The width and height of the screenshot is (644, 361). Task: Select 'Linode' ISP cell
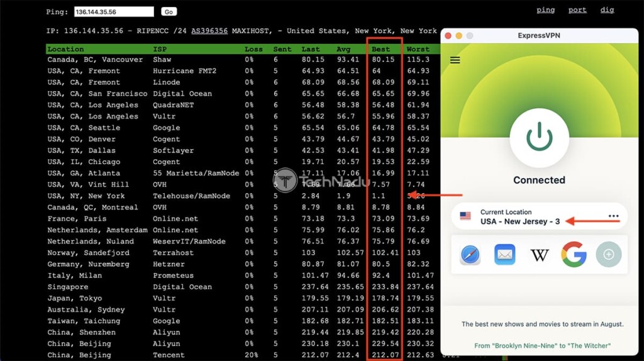[166, 82]
